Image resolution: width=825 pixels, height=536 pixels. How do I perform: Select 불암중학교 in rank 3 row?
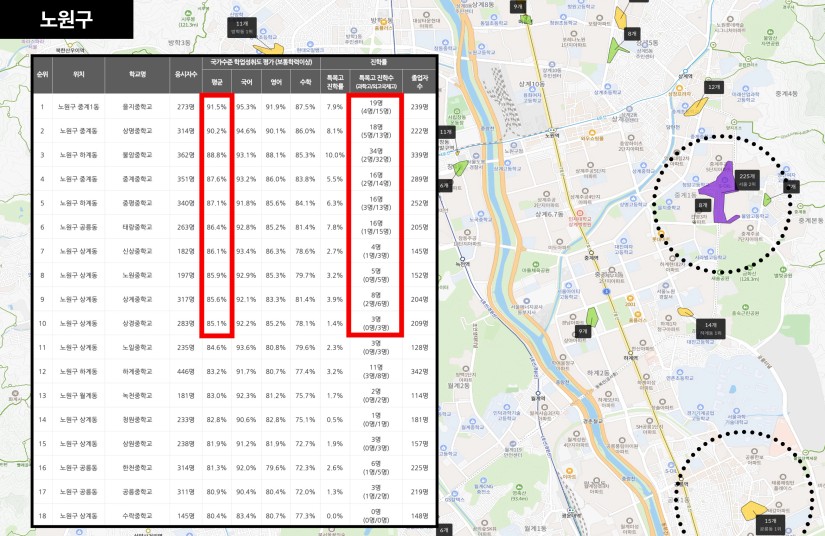(x=137, y=155)
